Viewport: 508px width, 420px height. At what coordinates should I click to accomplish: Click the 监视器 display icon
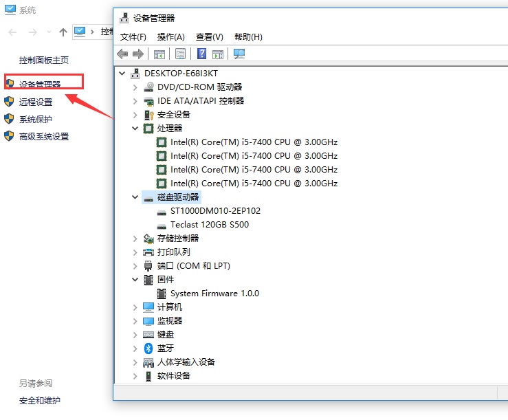148,321
